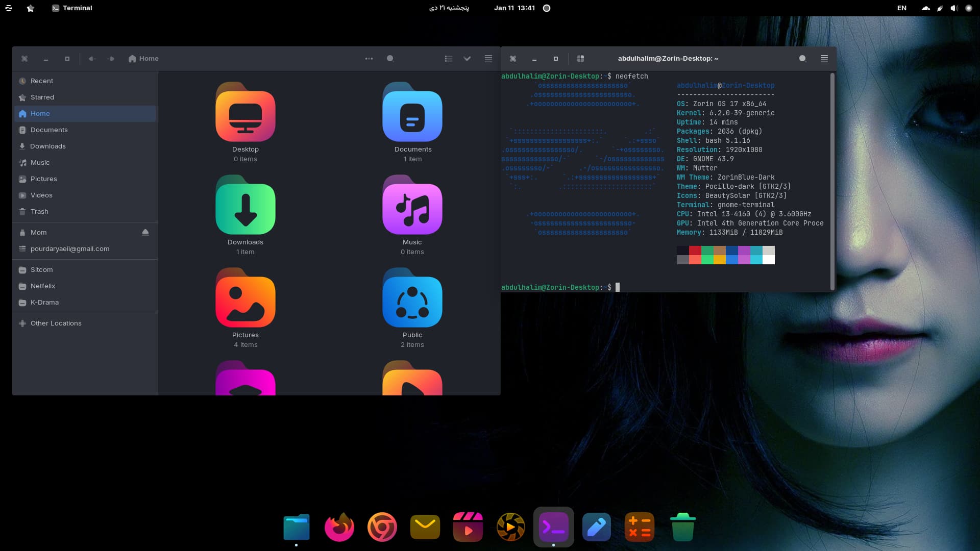
Task: Add new terminal tab
Action: (580, 59)
